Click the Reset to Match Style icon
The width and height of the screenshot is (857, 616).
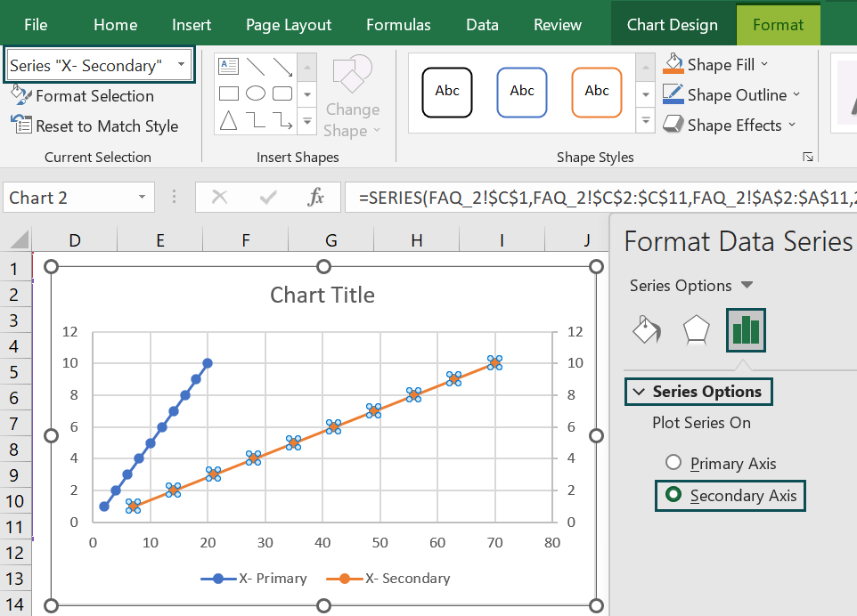tap(21, 124)
